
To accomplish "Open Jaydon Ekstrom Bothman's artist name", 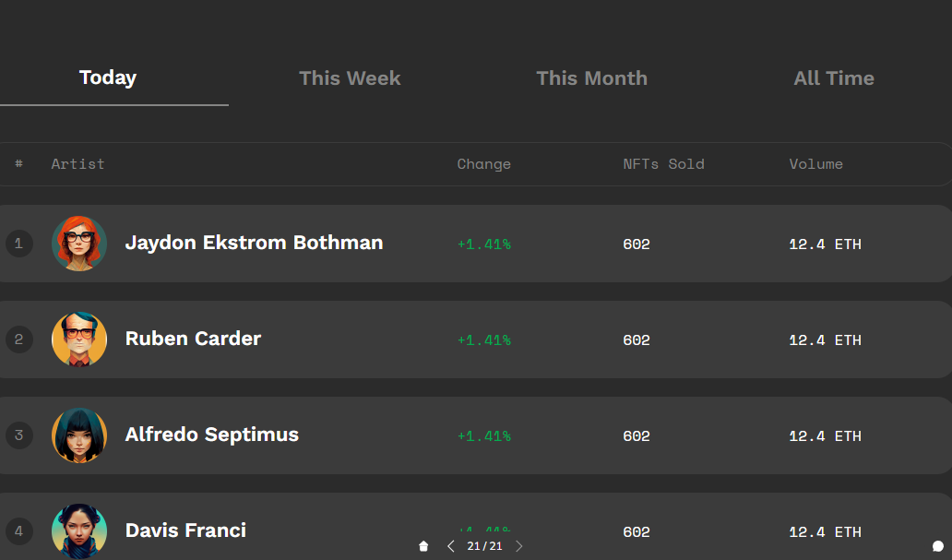I will pyautogui.click(x=254, y=243).
